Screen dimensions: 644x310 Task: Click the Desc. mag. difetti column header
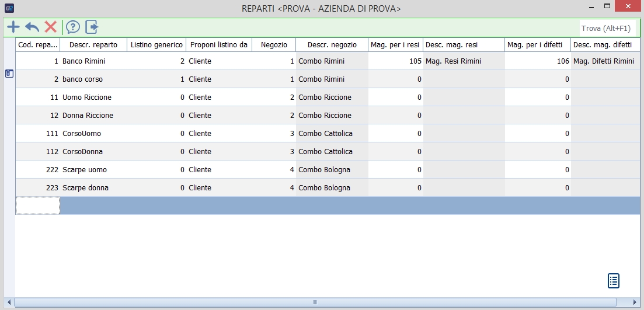coord(605,45)
